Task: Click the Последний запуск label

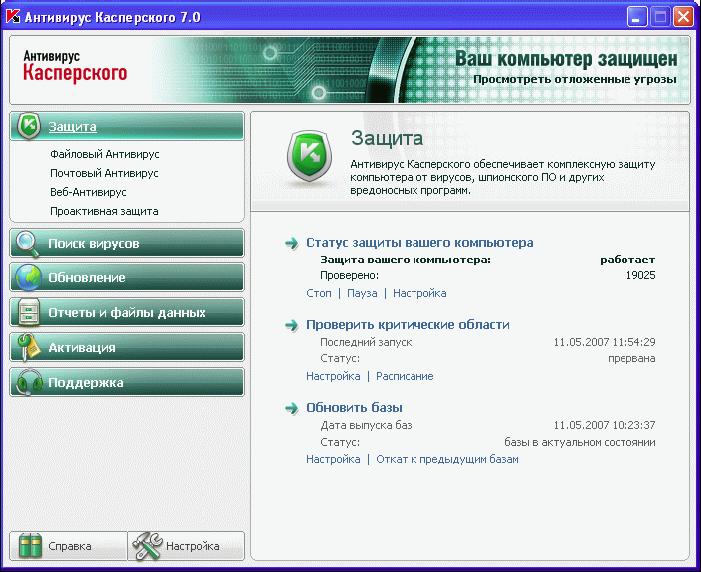Action: [x=366, y=343]
